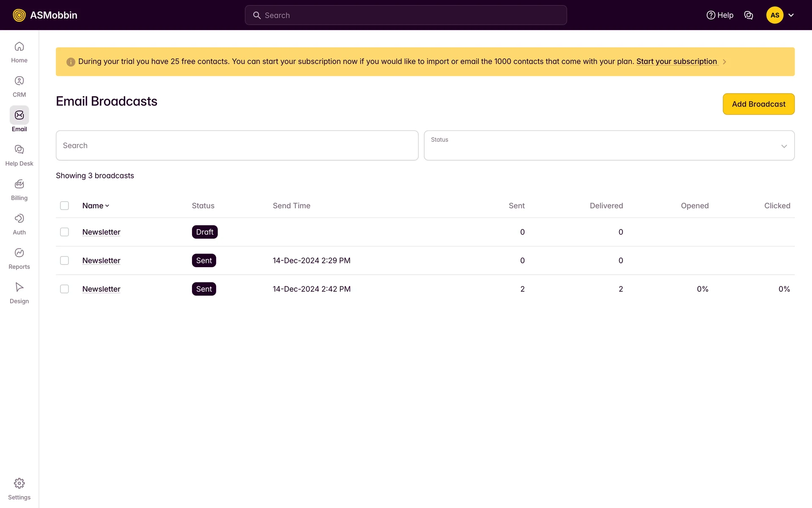Check the Draft Newsletter row checkbox
Image resolution: width=812 pixels, height=508 pixels.
[x=64, y=232]
